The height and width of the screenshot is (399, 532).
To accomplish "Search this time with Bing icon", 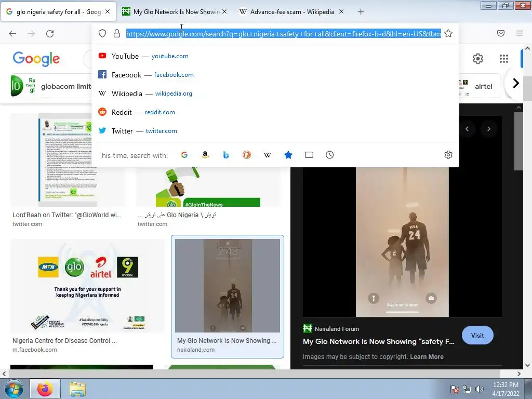I will point(226,155).
